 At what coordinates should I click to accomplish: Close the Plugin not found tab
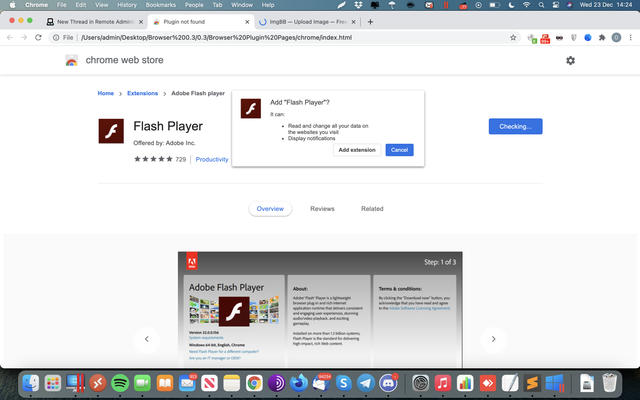[x=247, y=22]
